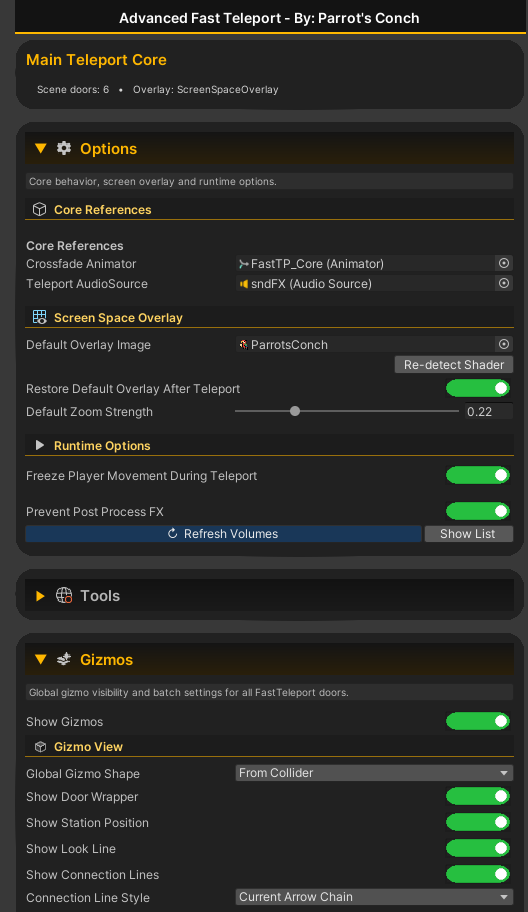Click the globe icon beside Tools
Viewport: 528px width, 912px height.
[x=64, y=595]
